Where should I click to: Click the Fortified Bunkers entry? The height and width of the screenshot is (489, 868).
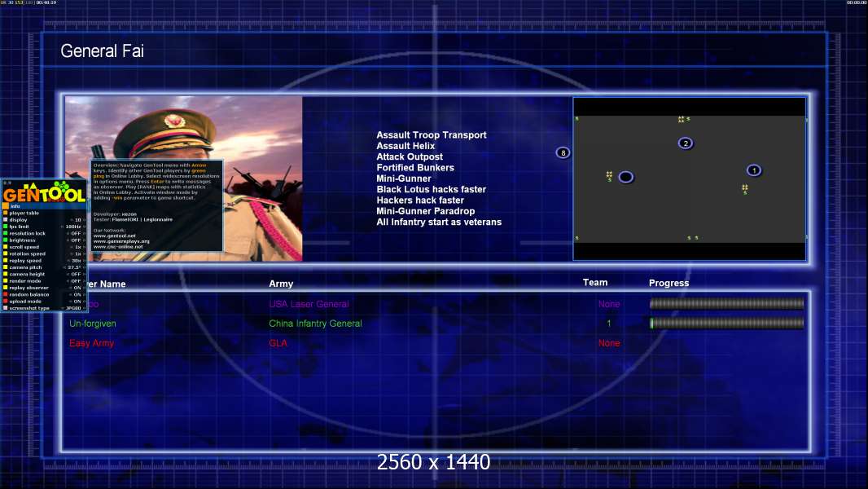[415, 168]
